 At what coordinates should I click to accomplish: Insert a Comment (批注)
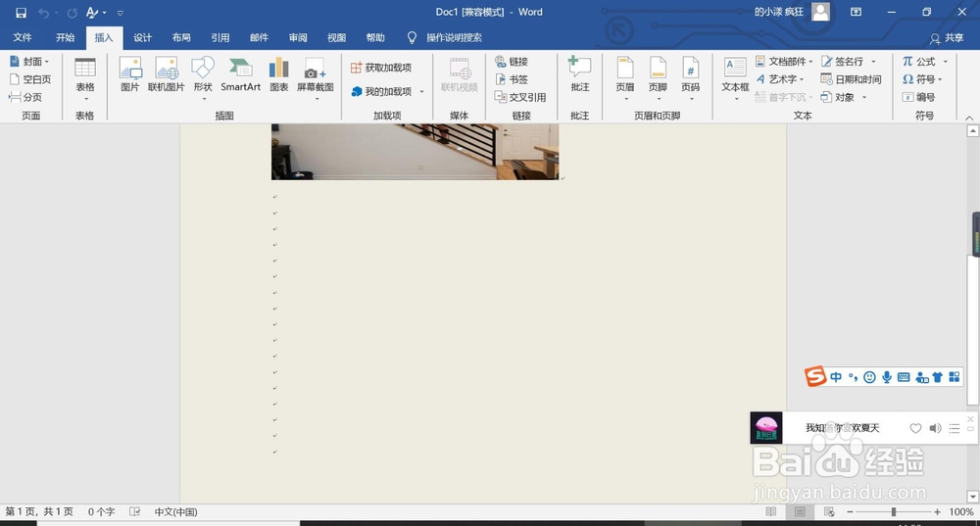[x=580, y=74]
